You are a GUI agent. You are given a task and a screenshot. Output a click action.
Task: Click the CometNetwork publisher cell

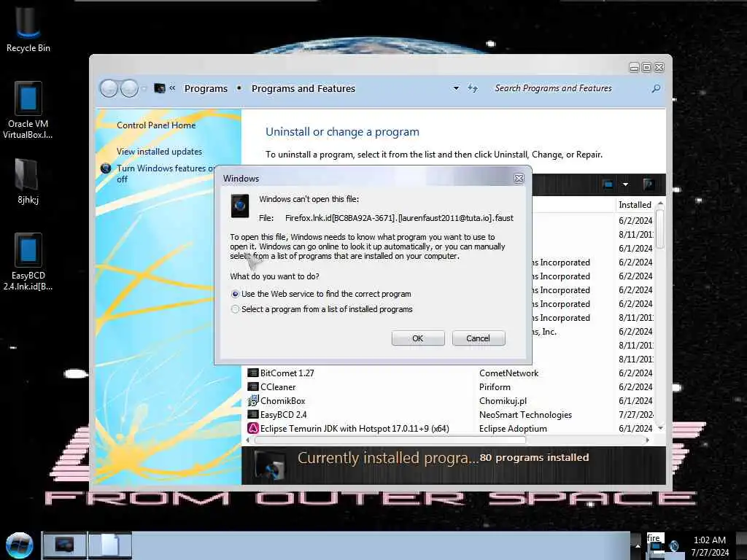pyautogui.click(x=508, y=373)
